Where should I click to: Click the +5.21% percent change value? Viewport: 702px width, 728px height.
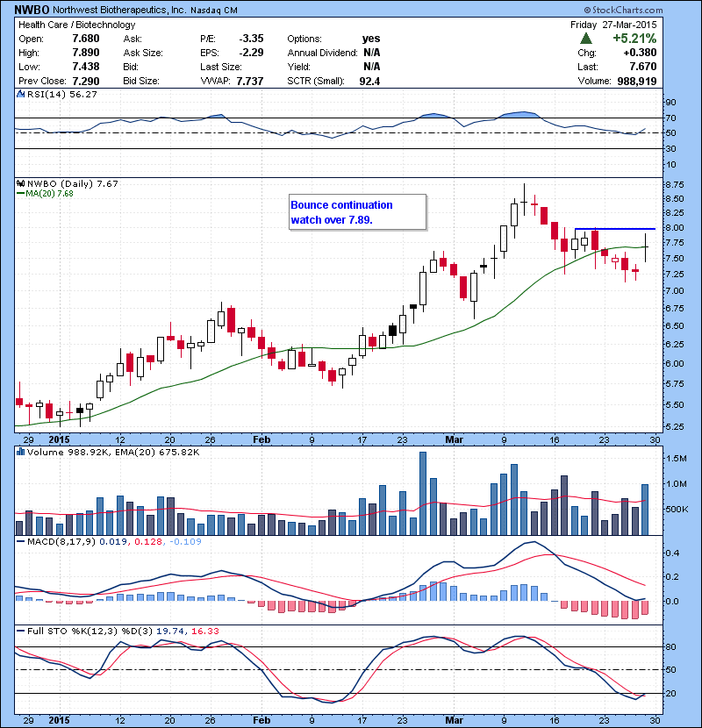tap(634, 38)
